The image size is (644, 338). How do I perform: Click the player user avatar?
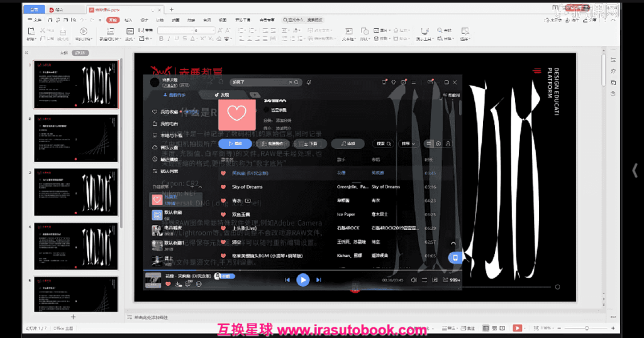[155, 82]
